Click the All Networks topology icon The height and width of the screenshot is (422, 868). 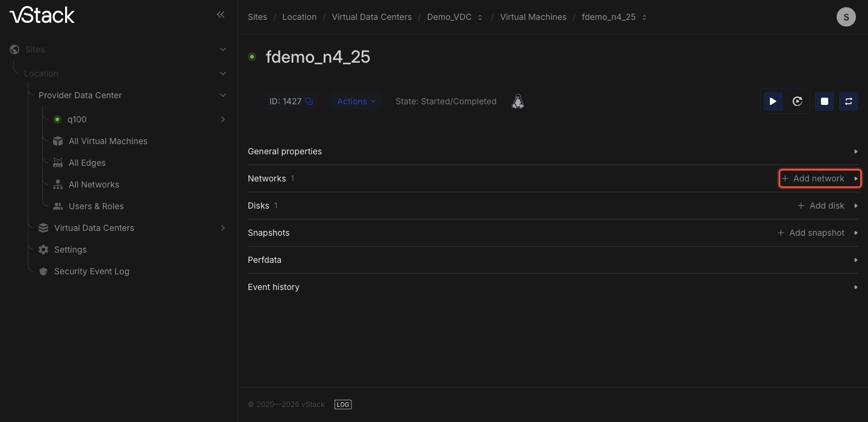(58, 184)
